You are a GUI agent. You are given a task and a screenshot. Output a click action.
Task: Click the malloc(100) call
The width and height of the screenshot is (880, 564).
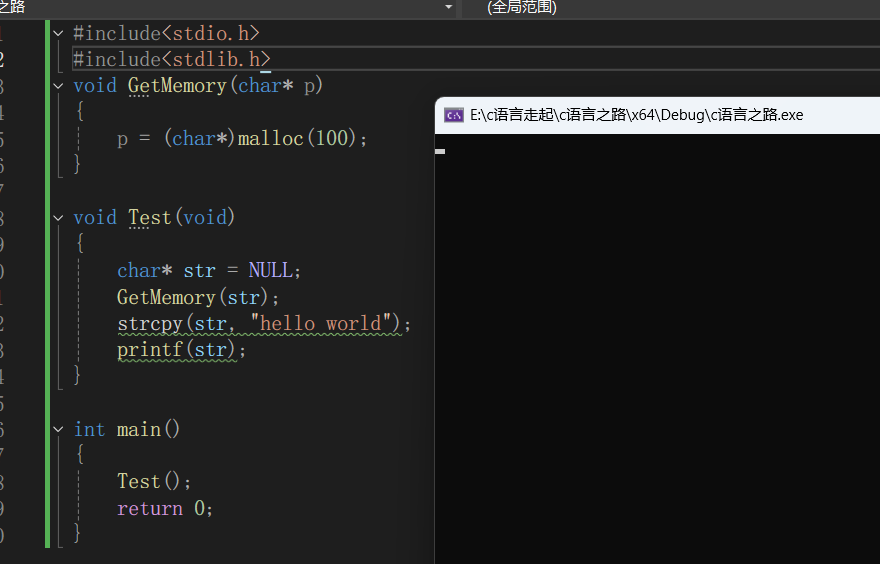tap(296, 138)
